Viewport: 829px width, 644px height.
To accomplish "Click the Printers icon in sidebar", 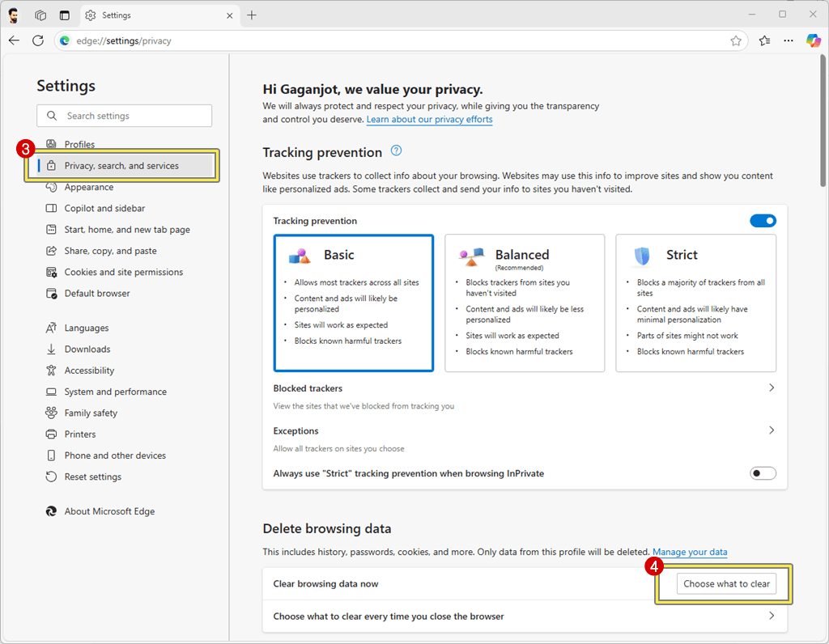I will coord(51,434).
